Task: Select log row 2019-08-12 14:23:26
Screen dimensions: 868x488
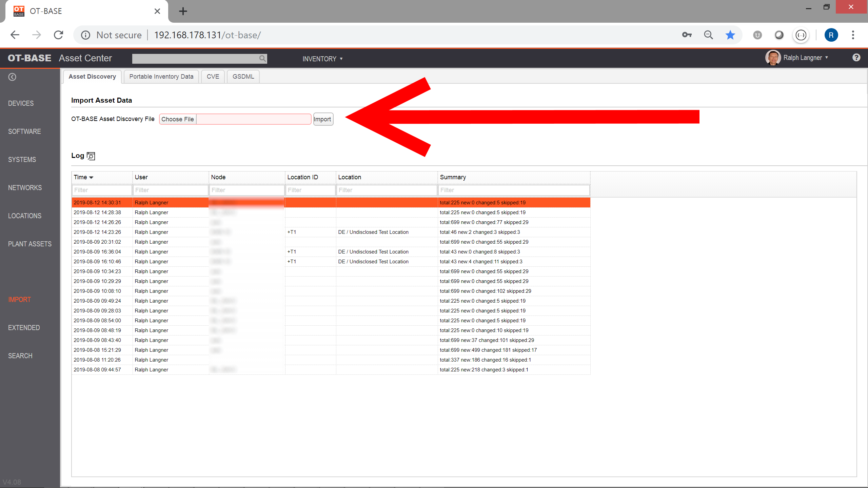Action: click(331, 232)
